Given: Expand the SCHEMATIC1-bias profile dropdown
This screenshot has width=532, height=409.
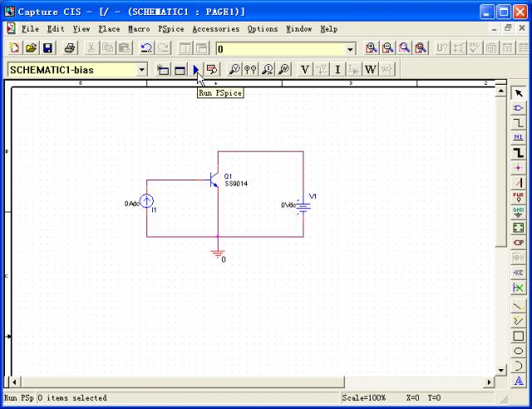Looking at the screenshot, I should tap(141, 70).
